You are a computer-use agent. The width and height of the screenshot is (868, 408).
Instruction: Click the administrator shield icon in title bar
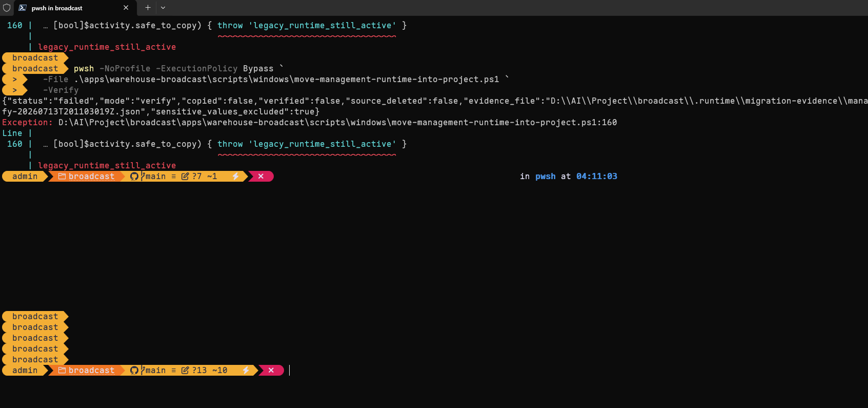tap(7, 8)
